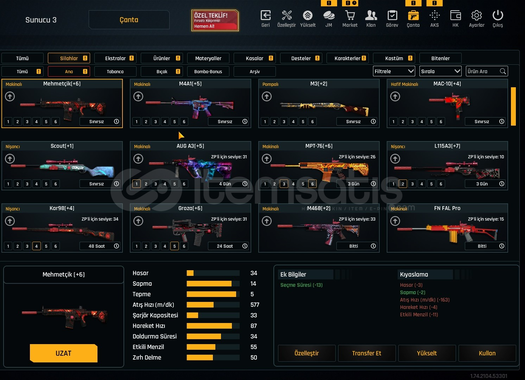Click the UZAT button
This screenshot has height=380, width=525.
tap(64, 353)
